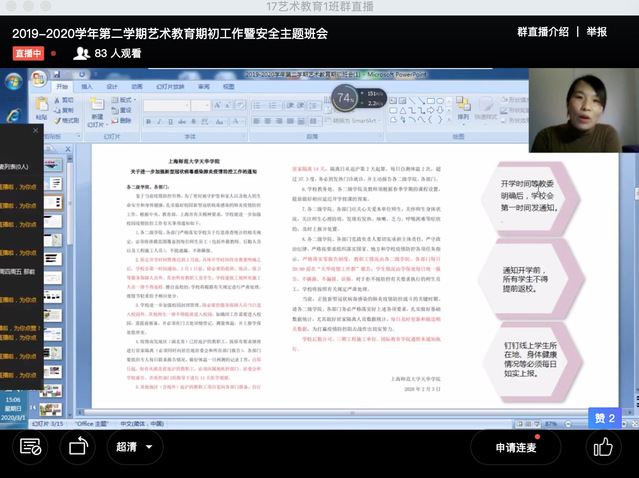This screenshot has width=639, height=478.
Task: Click the thumbs-up like icon
Action: point(601,447)
